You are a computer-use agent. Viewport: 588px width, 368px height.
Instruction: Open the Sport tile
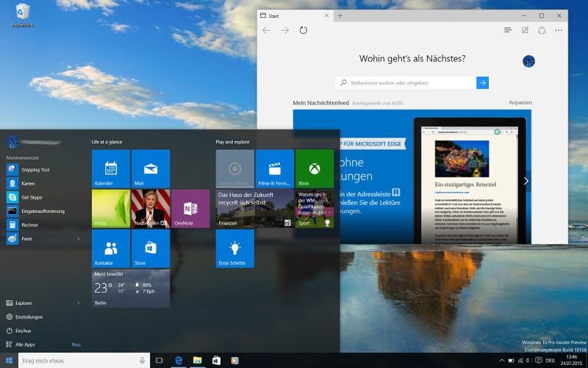click(315, 208)
